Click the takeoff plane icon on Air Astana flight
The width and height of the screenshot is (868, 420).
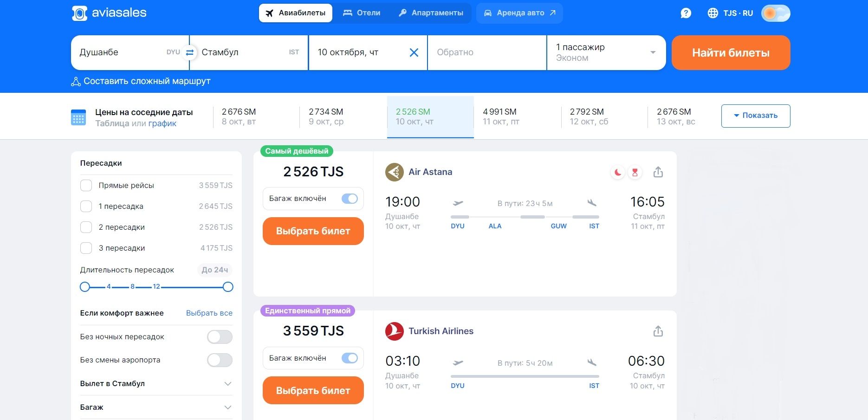click(458, 203)
